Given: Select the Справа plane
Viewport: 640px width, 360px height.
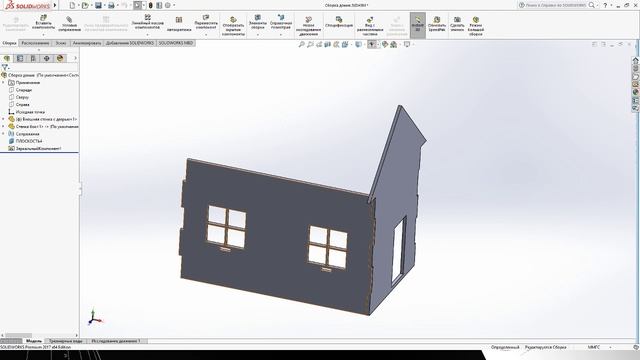Looking at the screenshot, I should [x=22, y=104].
